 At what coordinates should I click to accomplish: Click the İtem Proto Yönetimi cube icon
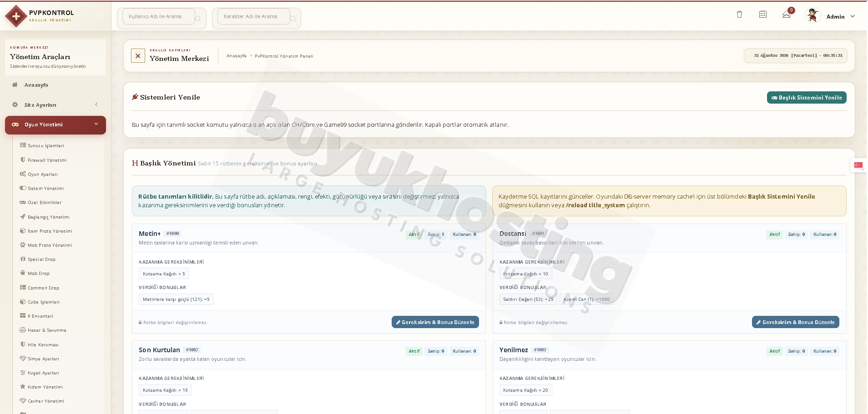[x=23, y=231]
